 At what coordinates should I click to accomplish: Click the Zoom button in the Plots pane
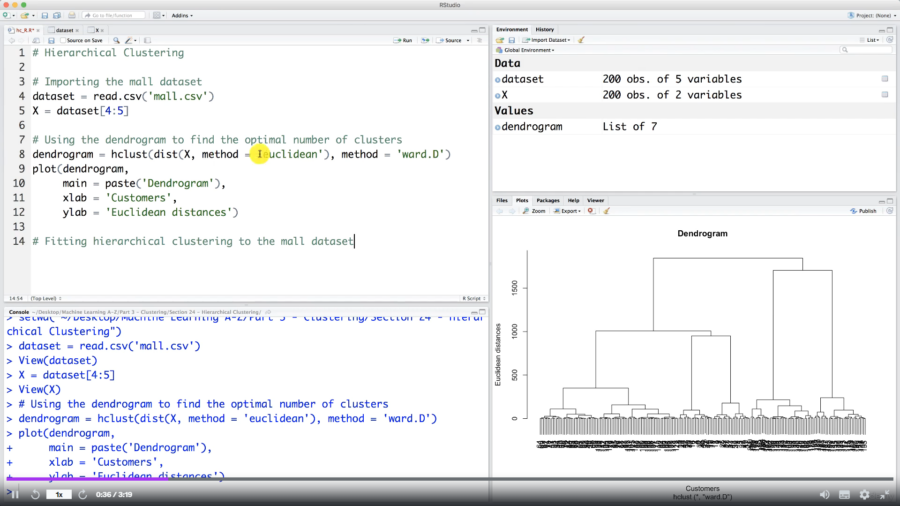point(535,211)
